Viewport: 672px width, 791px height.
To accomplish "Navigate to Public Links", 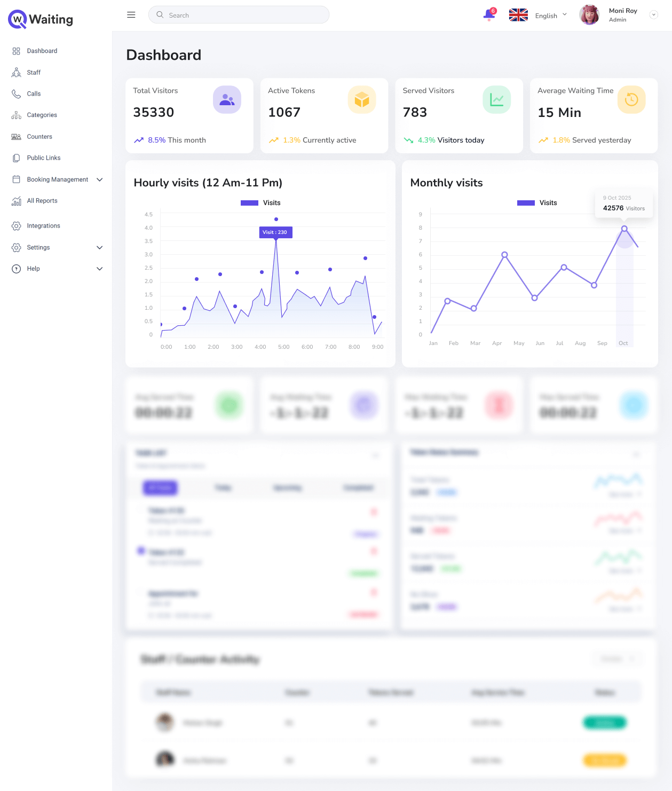I will [44, 158].
